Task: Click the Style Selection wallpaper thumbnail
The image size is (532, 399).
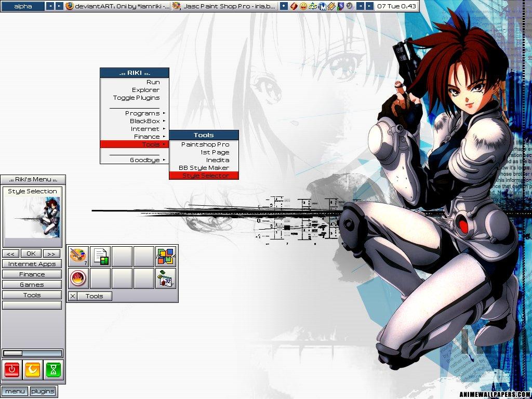Action: pos(33,218)
